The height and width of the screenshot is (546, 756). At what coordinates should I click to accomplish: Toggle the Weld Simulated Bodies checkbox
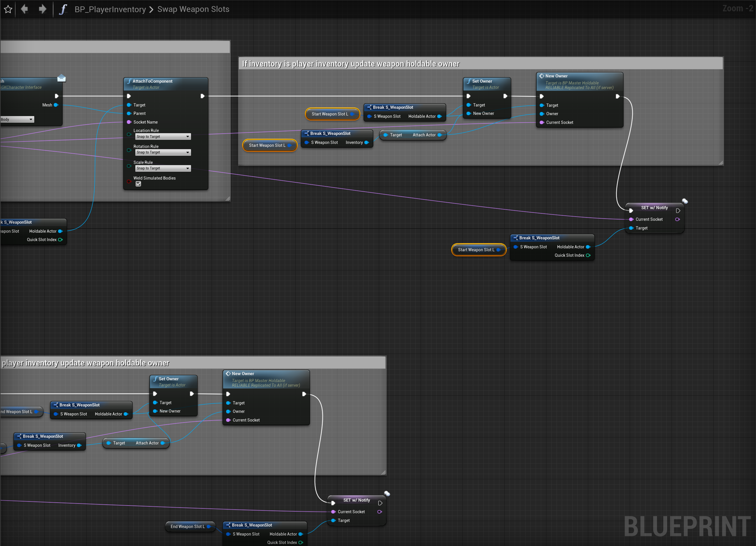coord(138,184)
